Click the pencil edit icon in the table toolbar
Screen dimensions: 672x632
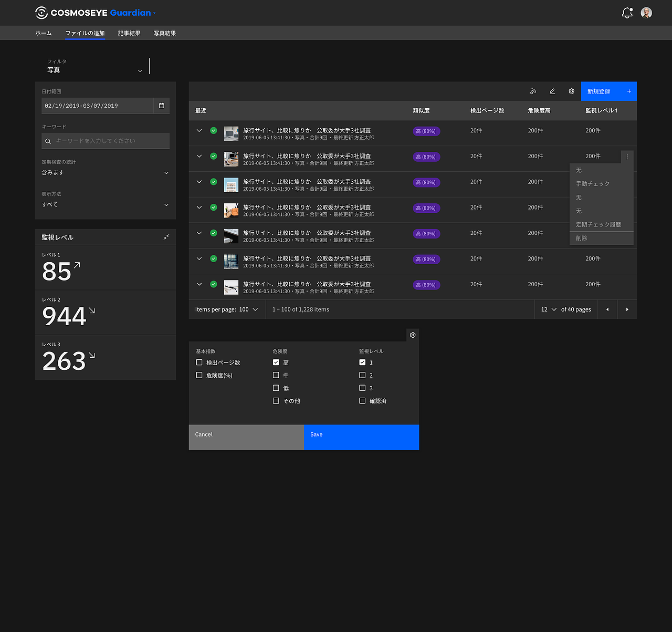[x=552, y=91]
